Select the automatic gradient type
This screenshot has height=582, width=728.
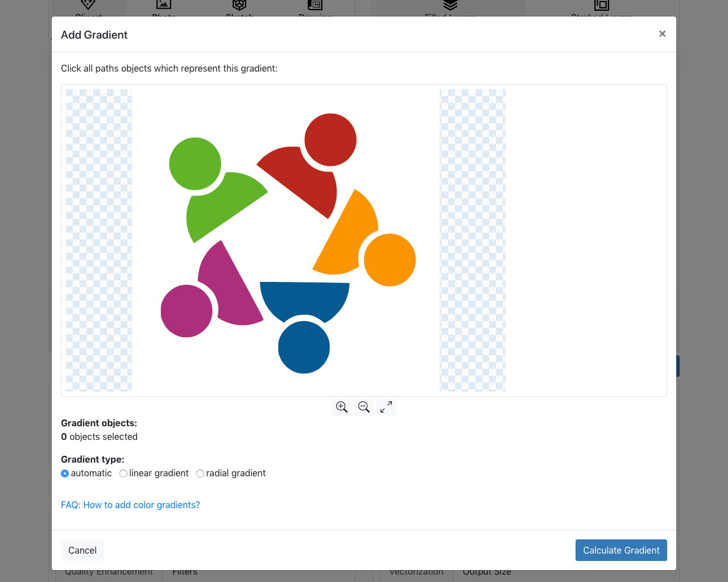click(65, 473)
